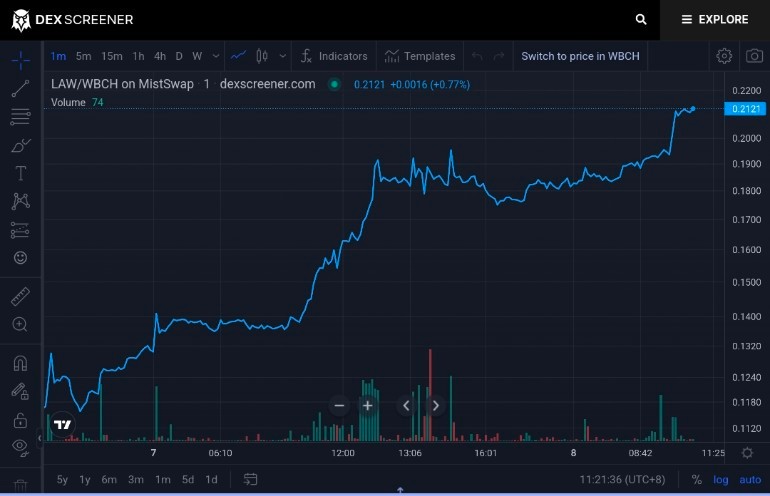Open the DEX Screener search icon
This screenshot has height=496, width=770.
click(640, 19)
